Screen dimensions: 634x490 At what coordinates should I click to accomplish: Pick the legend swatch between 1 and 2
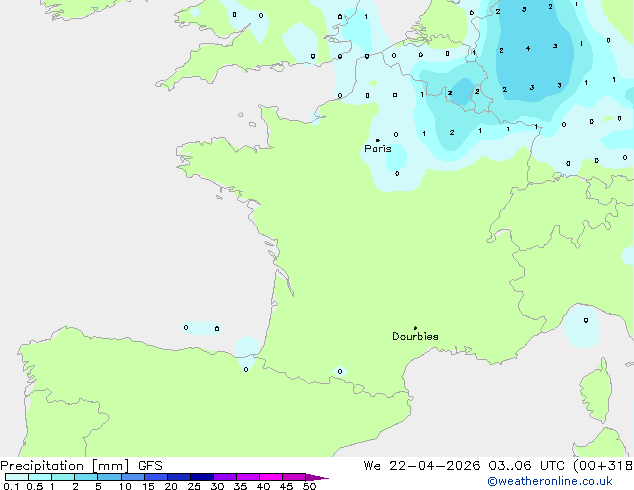coord(63,477)
